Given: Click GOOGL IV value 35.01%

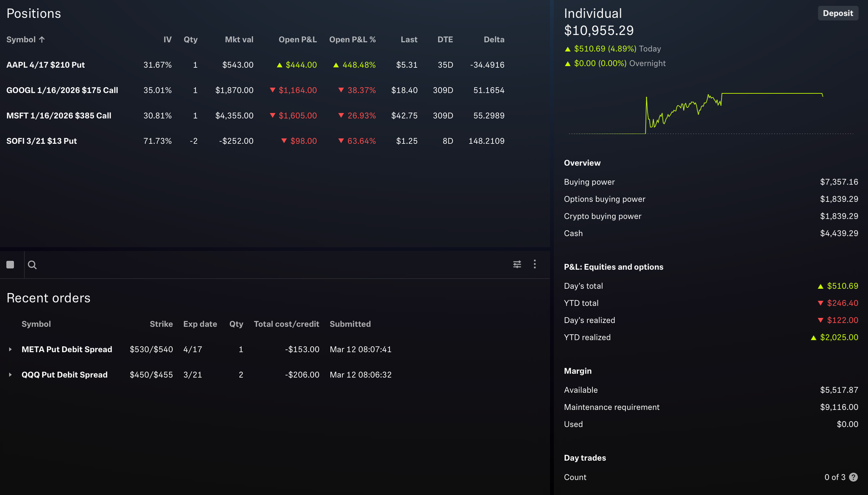Looking at the screenshot, I should [158, 90].
